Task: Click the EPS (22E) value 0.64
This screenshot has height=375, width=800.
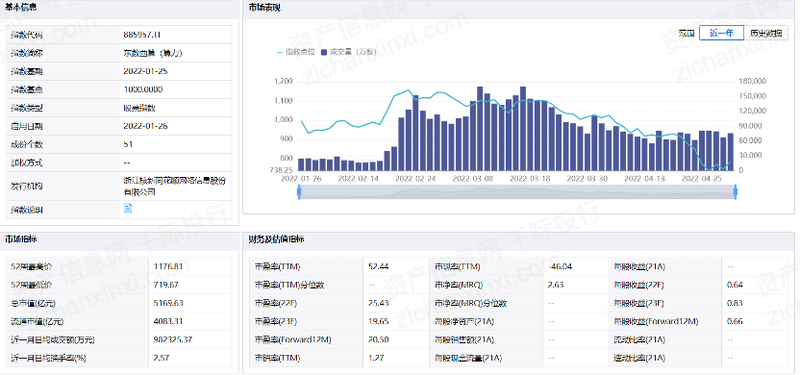Action: [x=735, y=284]
